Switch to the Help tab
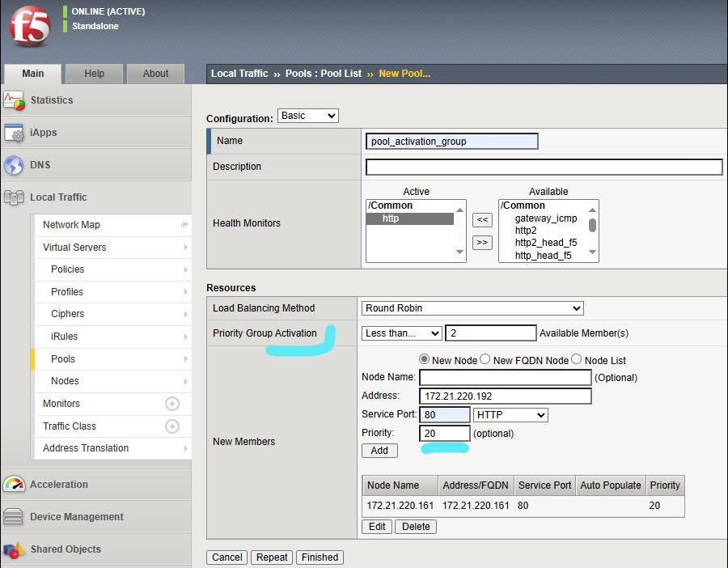Image resolution: width=728 pixels, height=568 pixels. pyautogui.click(x=95, y=74)
